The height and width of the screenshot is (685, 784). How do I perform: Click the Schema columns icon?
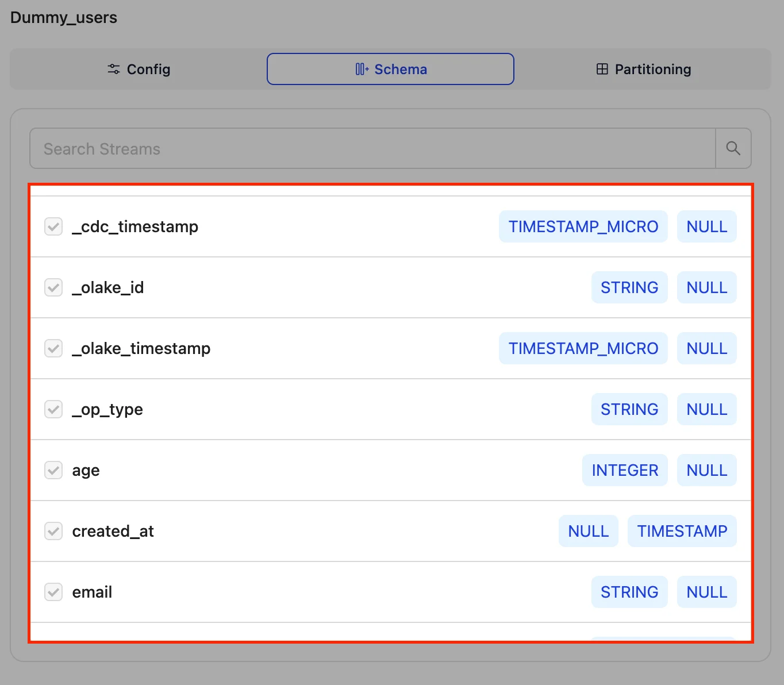coord(362,69)
